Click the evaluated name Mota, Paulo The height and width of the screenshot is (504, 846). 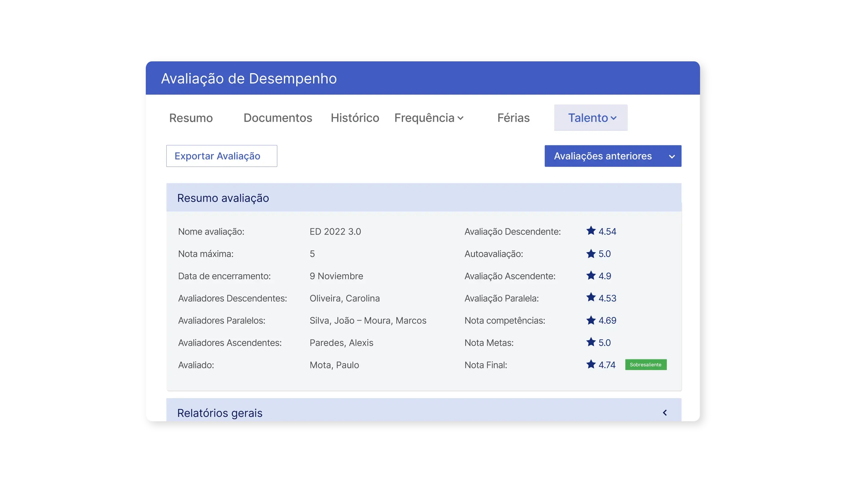click(334, 365)
